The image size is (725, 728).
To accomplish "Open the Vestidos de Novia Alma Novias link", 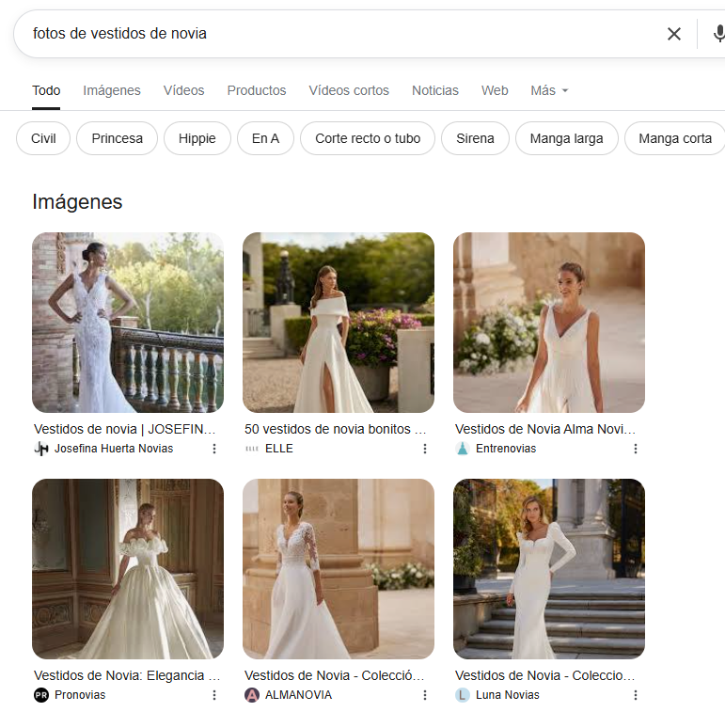I will (545, 429).
